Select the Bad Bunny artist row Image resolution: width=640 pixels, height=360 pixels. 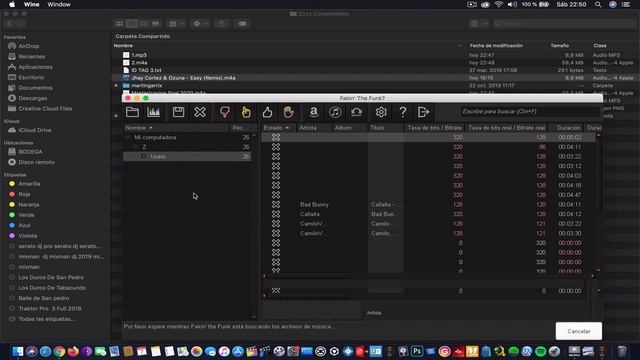tap(429, 204)
